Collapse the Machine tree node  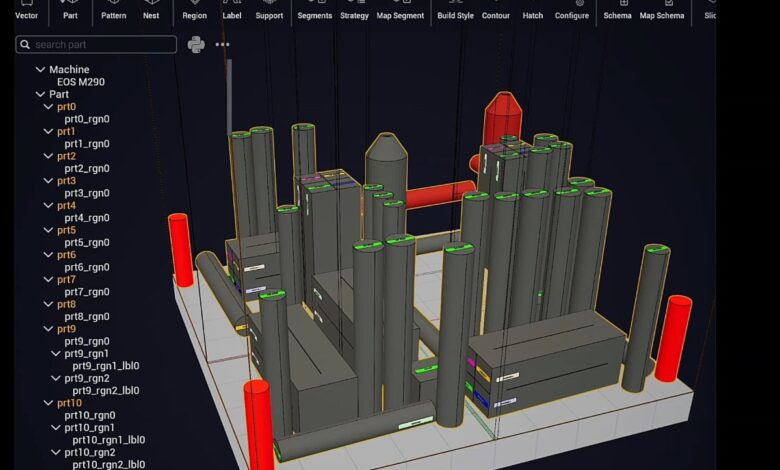tap(40, 70)
